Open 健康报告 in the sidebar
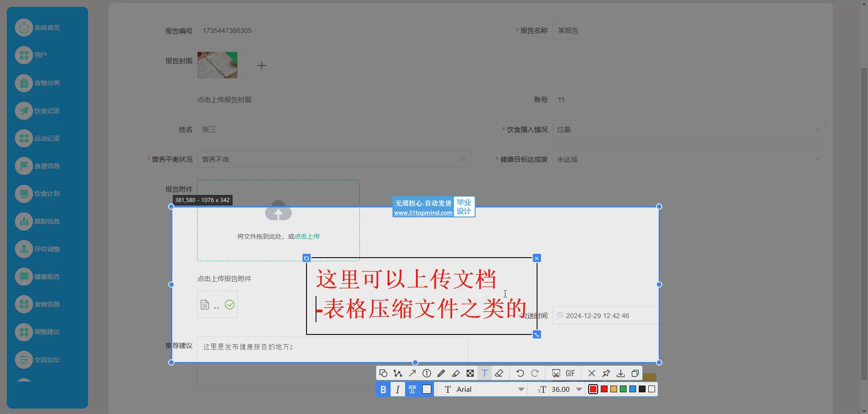 [x=47, y=277]
